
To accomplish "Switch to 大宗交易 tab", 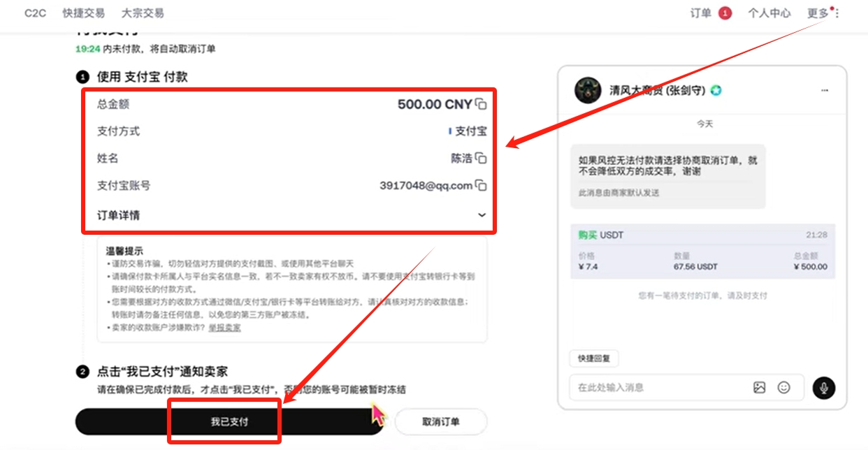I will click(143, 13).
